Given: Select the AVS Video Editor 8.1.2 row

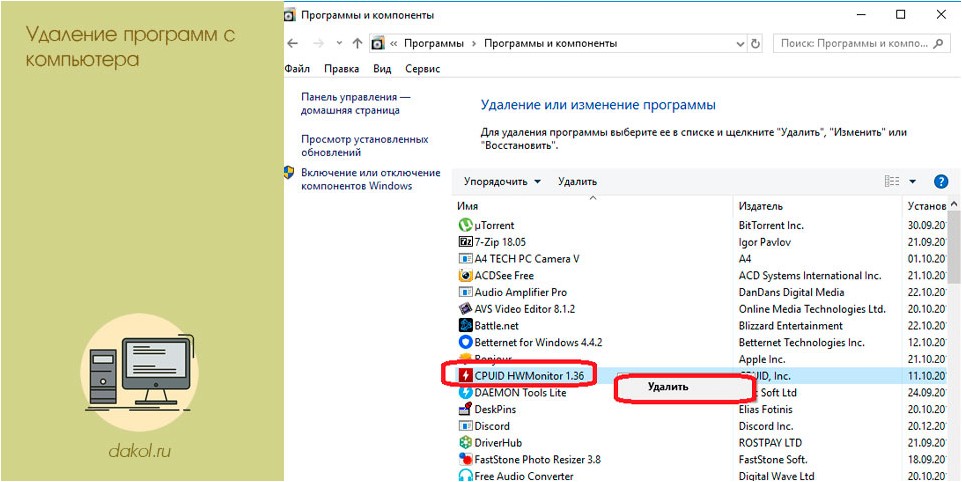Looking at the screenshot, I should 700,308.
